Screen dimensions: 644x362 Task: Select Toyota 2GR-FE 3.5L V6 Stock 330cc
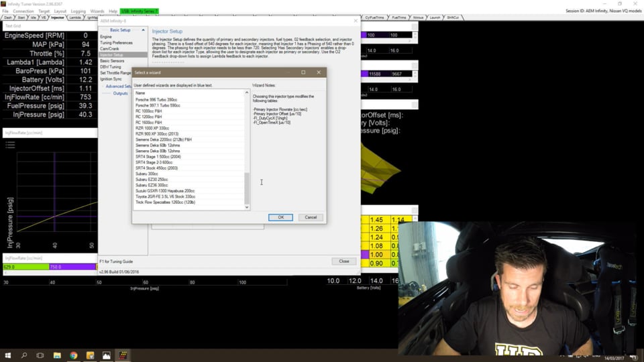[166, 196]
